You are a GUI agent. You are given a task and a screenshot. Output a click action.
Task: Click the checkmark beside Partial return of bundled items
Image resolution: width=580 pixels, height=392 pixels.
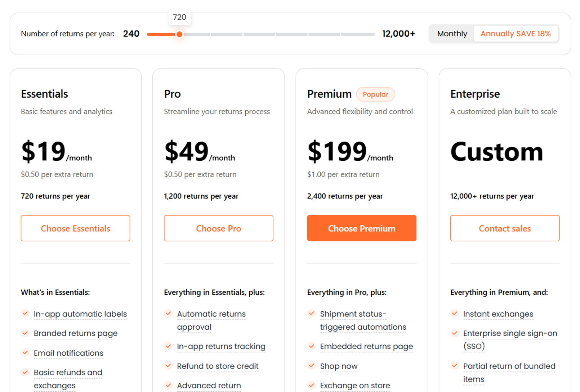pyautogui.click(x=454, y=366)
